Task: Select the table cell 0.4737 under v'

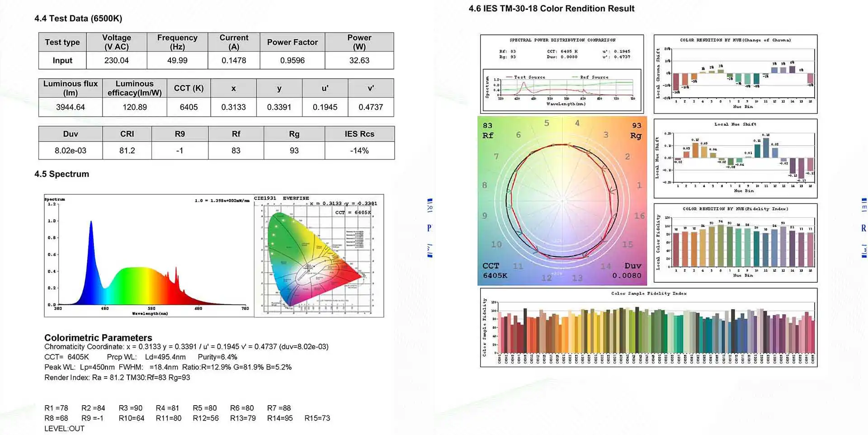Action: (x=371, y=107)
